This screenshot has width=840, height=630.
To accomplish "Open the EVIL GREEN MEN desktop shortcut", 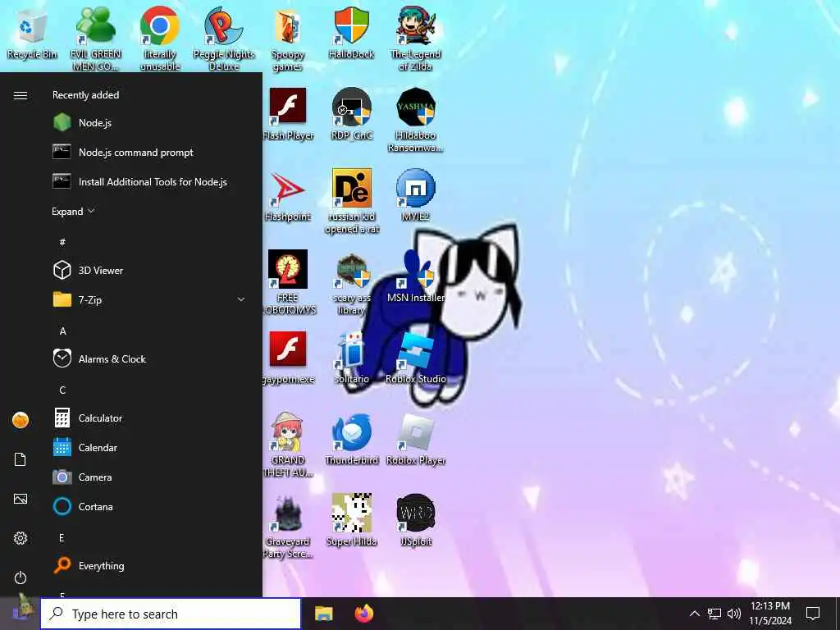I will [96, 39].
